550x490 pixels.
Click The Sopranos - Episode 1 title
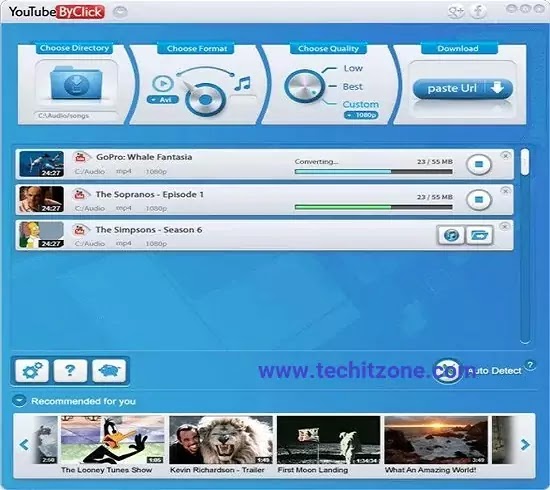(150, 194)
